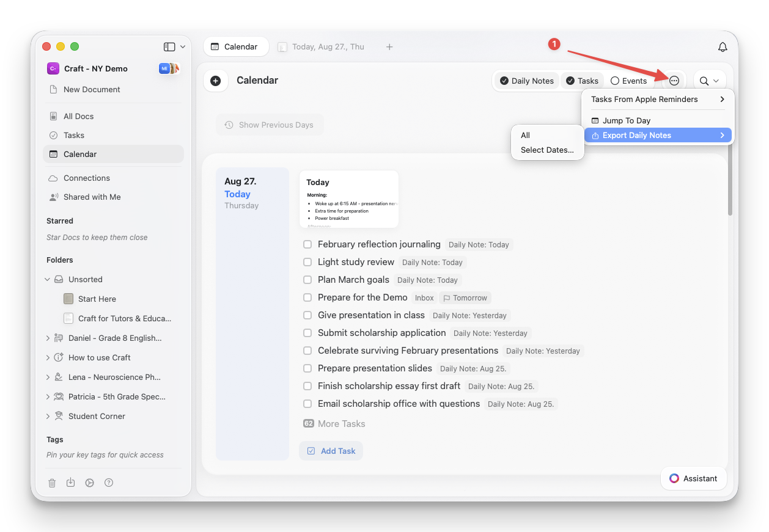Click the notification bell icon
The image size is (769, 532).
point(723,47)
